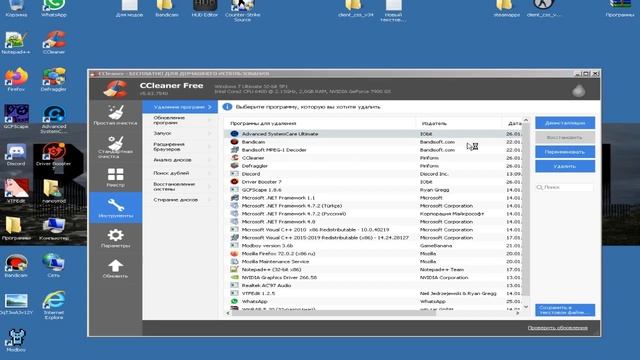Select 'Mozilla Firefox 72.0.2' in the list

pos(373,253)
